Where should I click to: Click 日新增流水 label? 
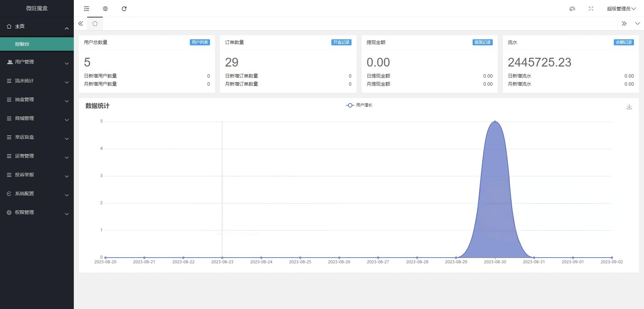[x=520, y=76]
